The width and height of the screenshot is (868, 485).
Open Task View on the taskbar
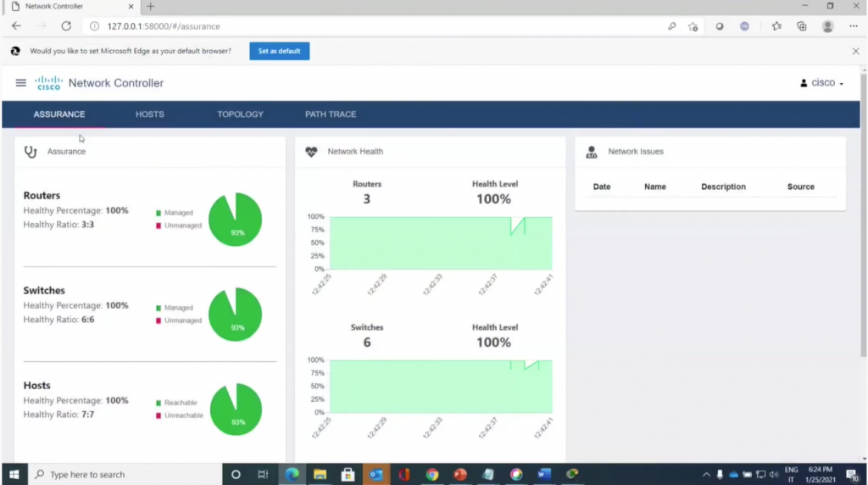(x=263, y=475)
